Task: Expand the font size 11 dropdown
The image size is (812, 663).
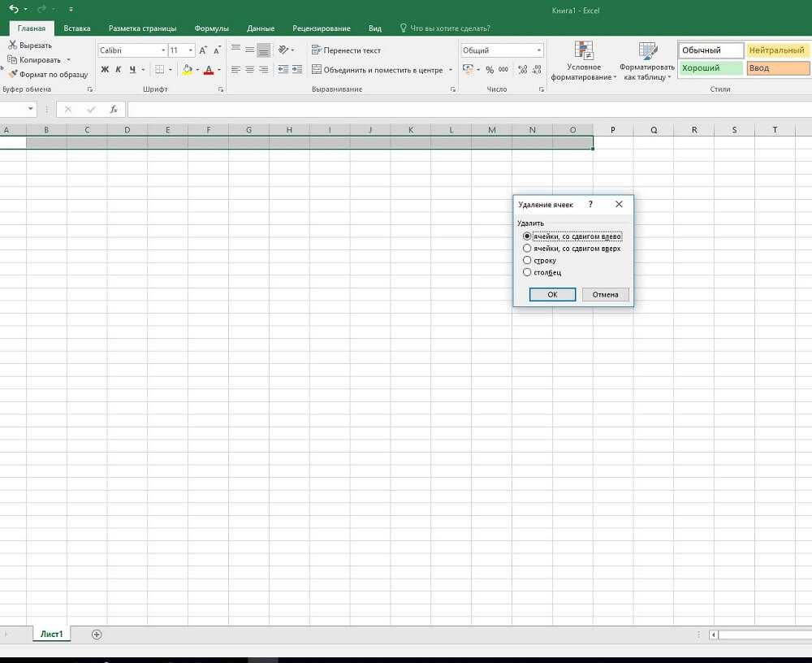Action: (x=191, y=50)
